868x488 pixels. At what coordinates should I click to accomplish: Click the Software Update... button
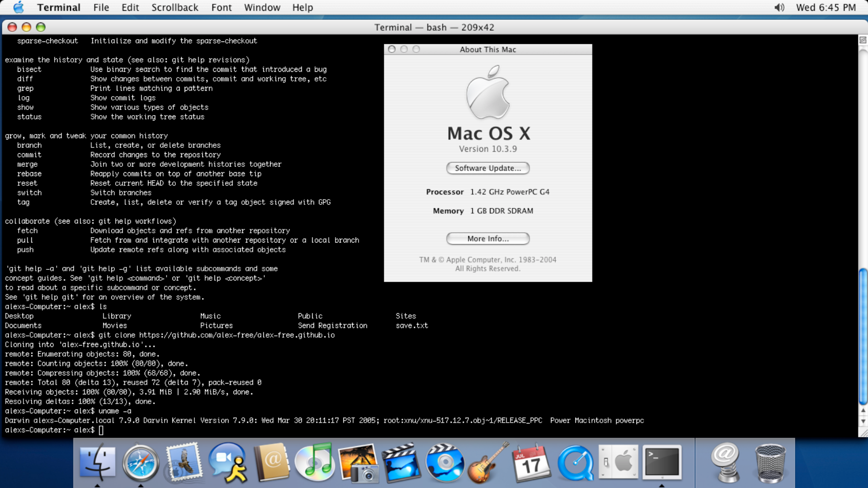488,168
